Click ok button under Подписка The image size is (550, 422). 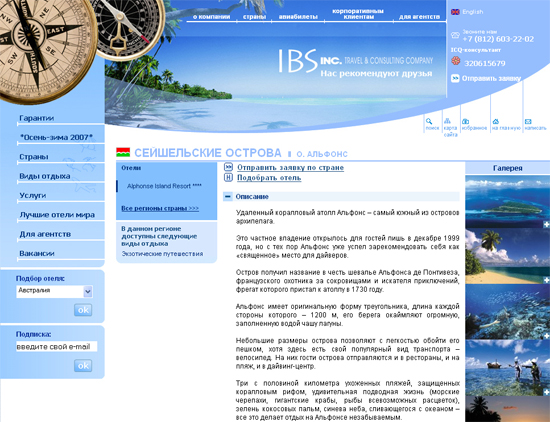click(83, 366)
